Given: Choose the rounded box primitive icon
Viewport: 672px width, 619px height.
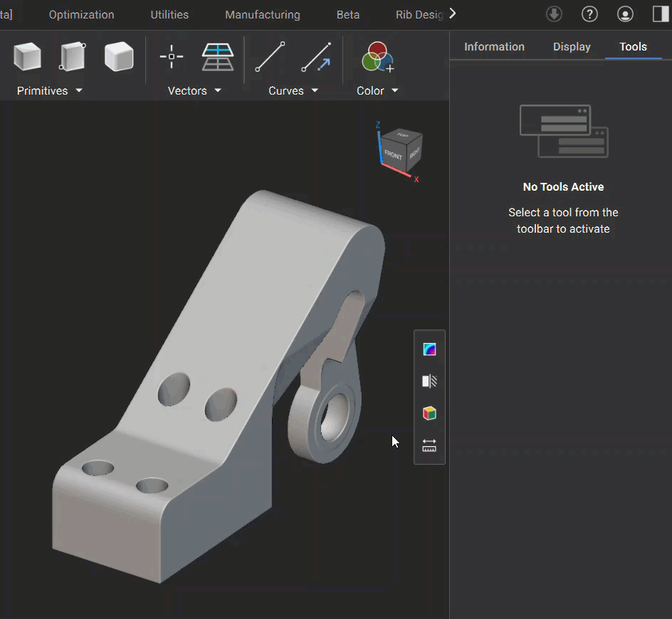Looking at the screenshot, I should 119,57.
